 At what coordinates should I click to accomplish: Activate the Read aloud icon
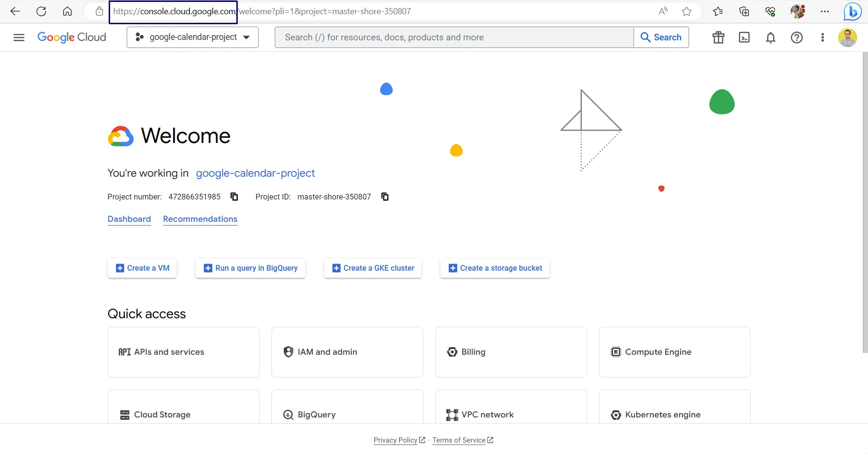point(663,11)
